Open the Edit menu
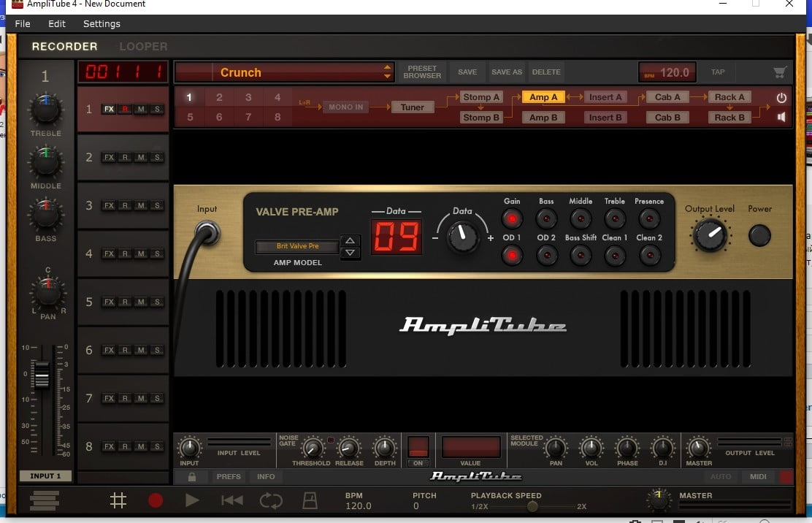 (56, 24)
